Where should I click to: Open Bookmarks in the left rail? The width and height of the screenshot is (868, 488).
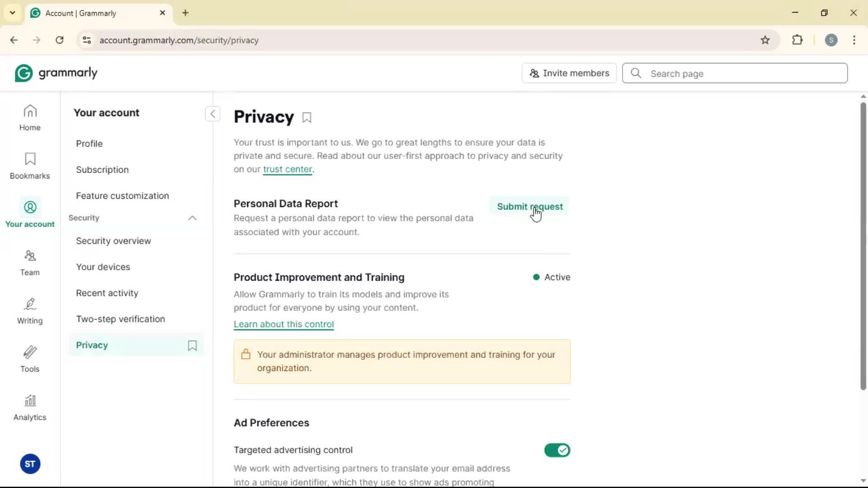30,166
